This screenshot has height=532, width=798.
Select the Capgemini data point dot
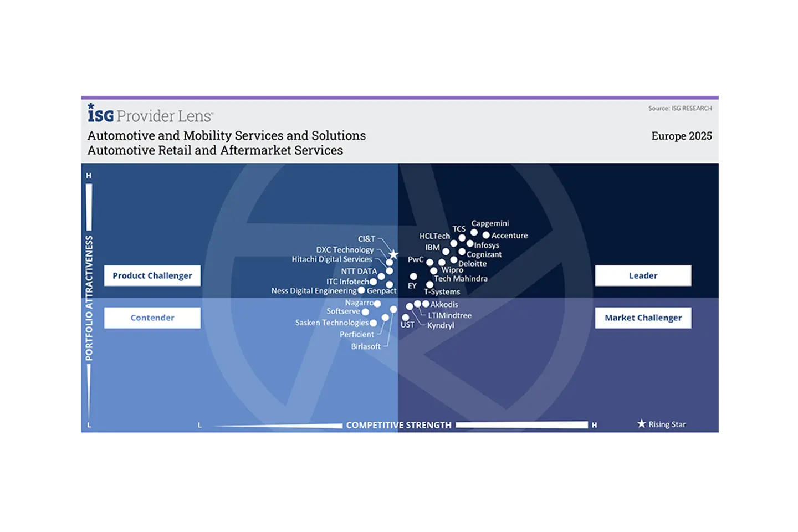[x=473, y=233]
